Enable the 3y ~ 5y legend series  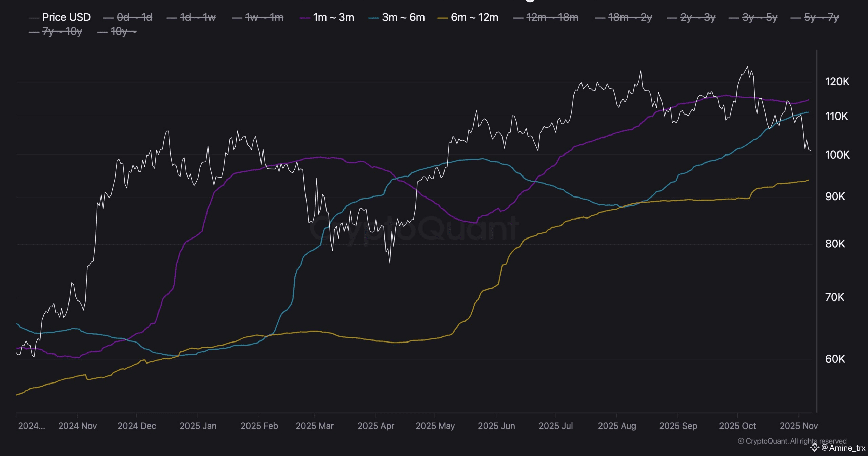coord(759,17)
